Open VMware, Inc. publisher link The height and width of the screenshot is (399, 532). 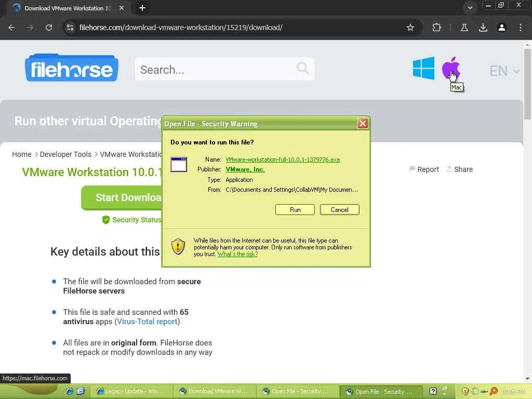click(x=245, y=169)
